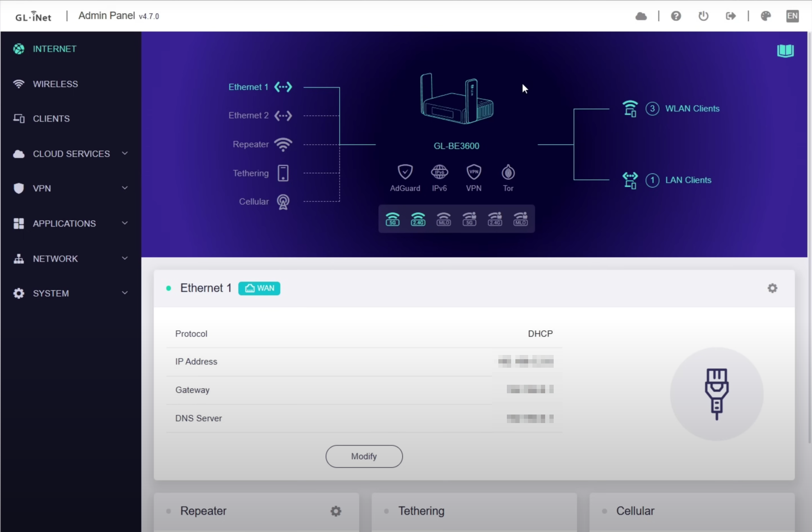Toggle the guest 2.4G Wi-Fi icon

(495, 219)
